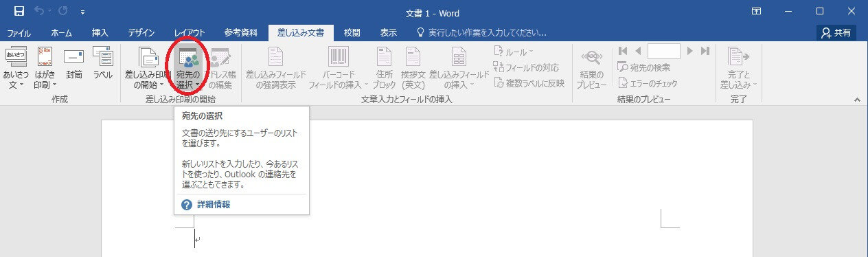The height and width of the screenshot is (257, 868).
Task: Open the Customize Quick Access Toolbar dropdown
Action: click(83, 12)
